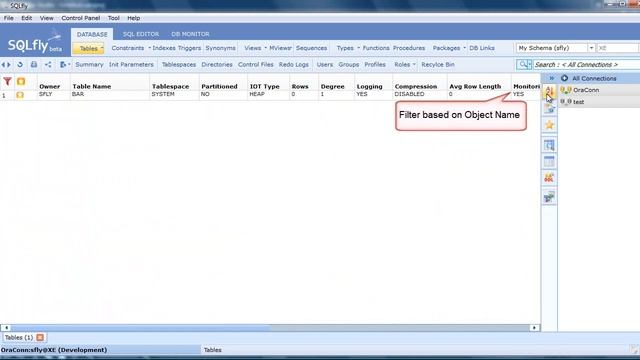Open the Tool menu
The height and width of the screenshot is (360, 640).
click(x=113, y=18)
